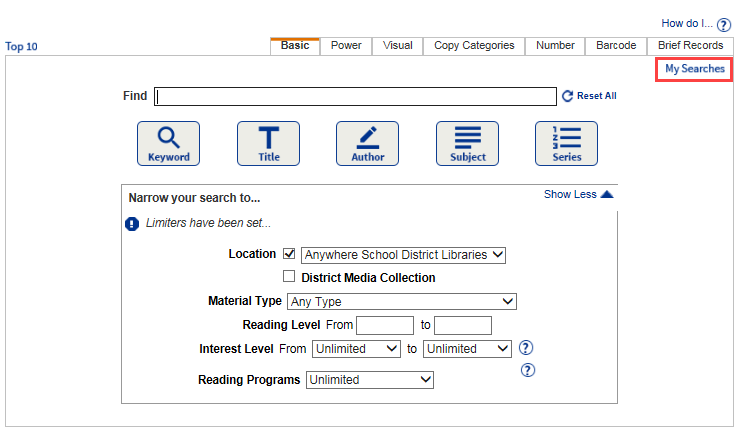Run a Subject search

click(467, 143)
